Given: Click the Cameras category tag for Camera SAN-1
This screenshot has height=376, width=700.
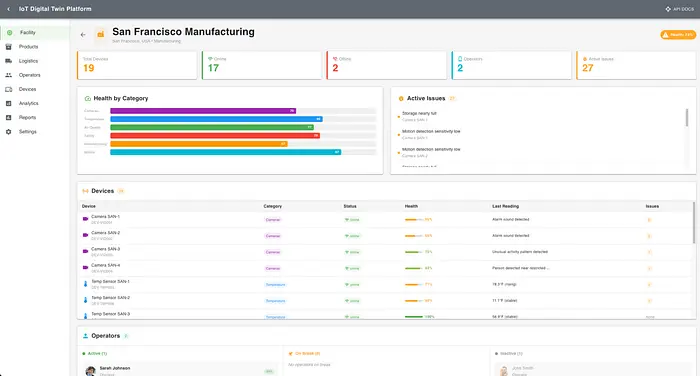Looking at the screenshot, I should (x=273, y=220).
